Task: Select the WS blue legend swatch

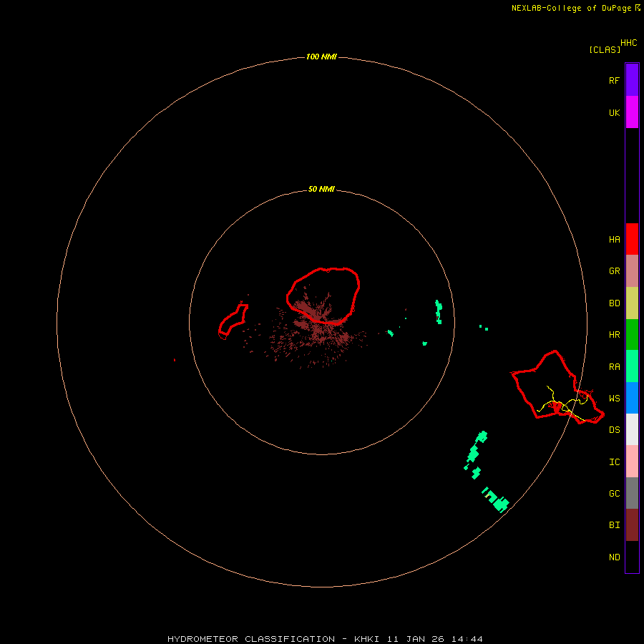Action: point(632,398)
